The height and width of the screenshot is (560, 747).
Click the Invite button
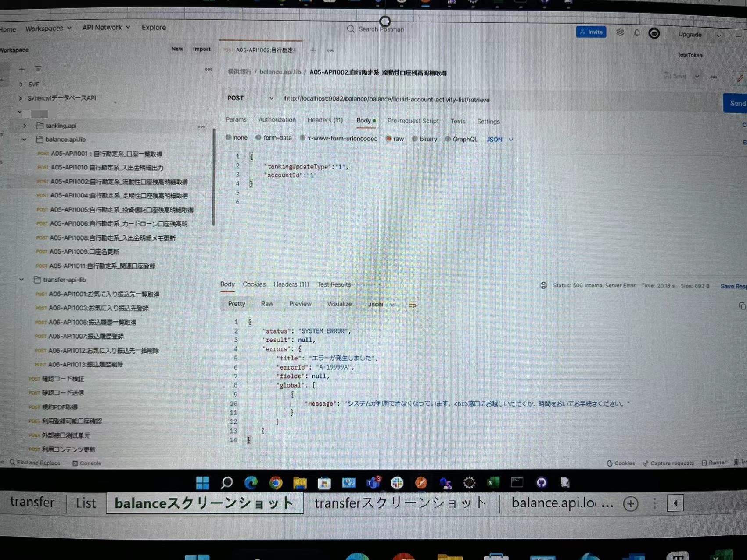(x=591, y=32)
